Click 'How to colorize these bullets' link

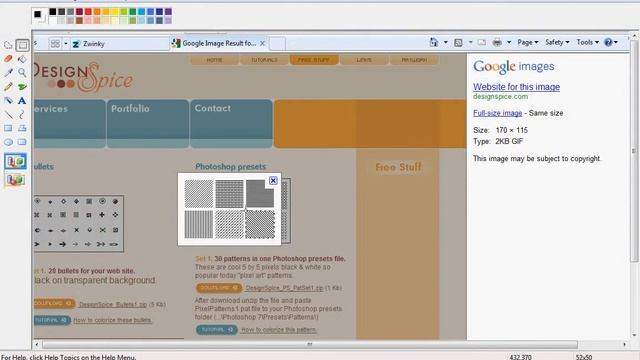tap(113, 320)
